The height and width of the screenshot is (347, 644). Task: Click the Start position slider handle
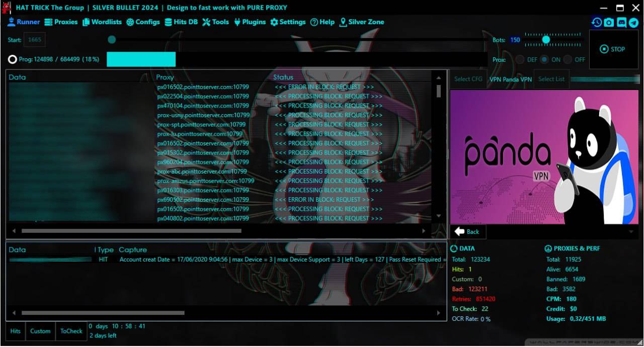[x=112, y=40]
